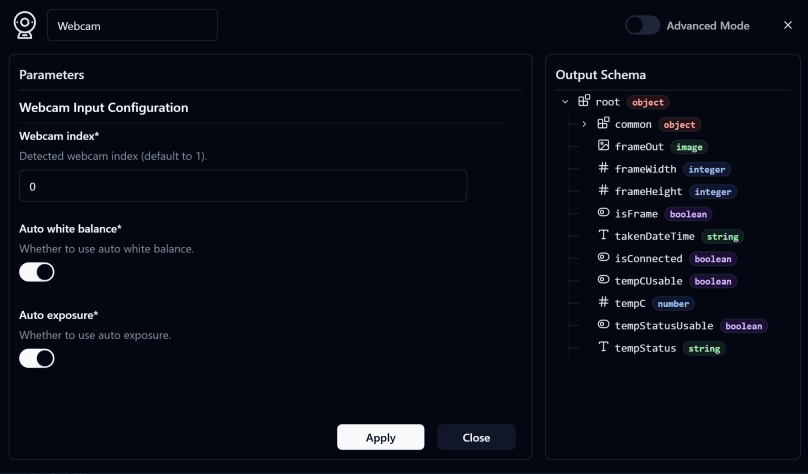Turn off Auto exposure toggle
This screenshot has height=474, width=808.
37,359
